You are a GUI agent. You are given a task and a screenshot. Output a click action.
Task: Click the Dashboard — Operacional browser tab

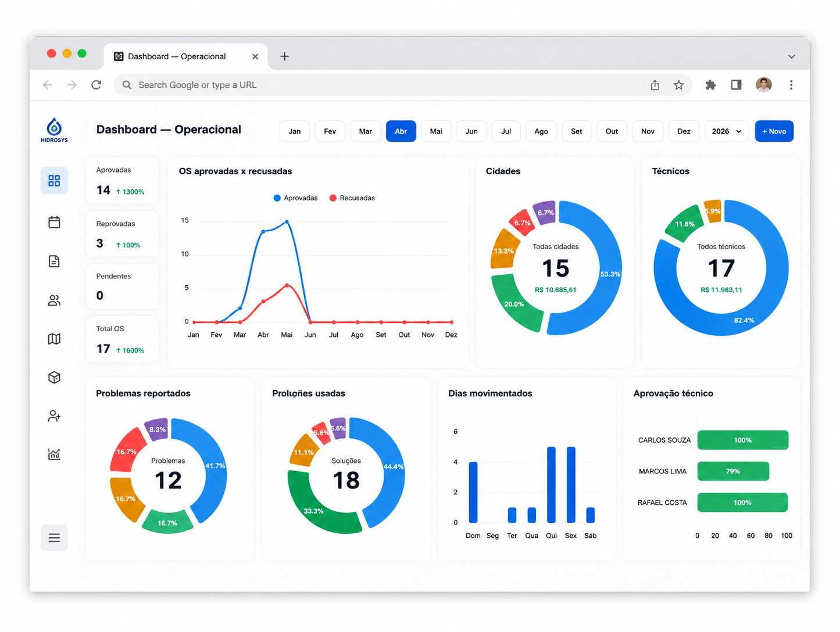tap(186, 56)
